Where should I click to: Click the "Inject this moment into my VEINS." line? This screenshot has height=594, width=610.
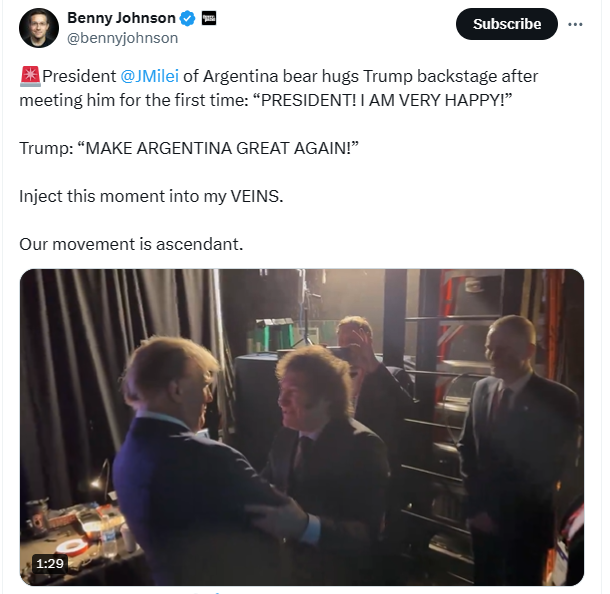pyautogui.click(x=151, y=195)
